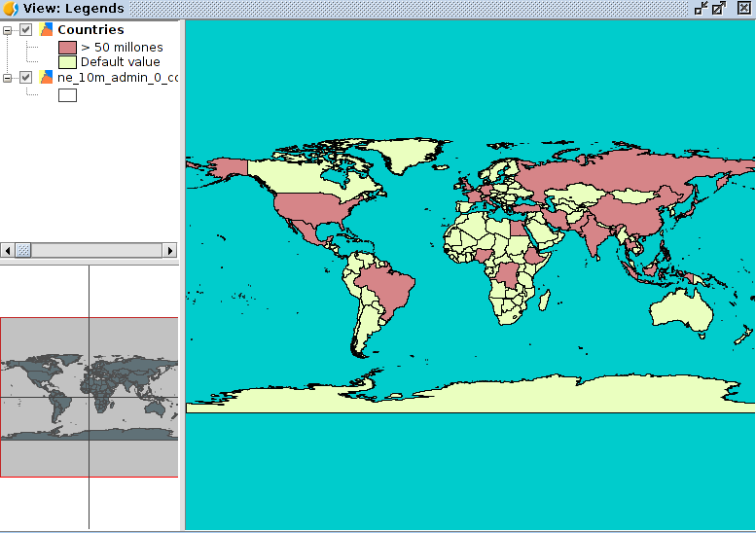Select the Countries layer name

[x=90, y=30]
